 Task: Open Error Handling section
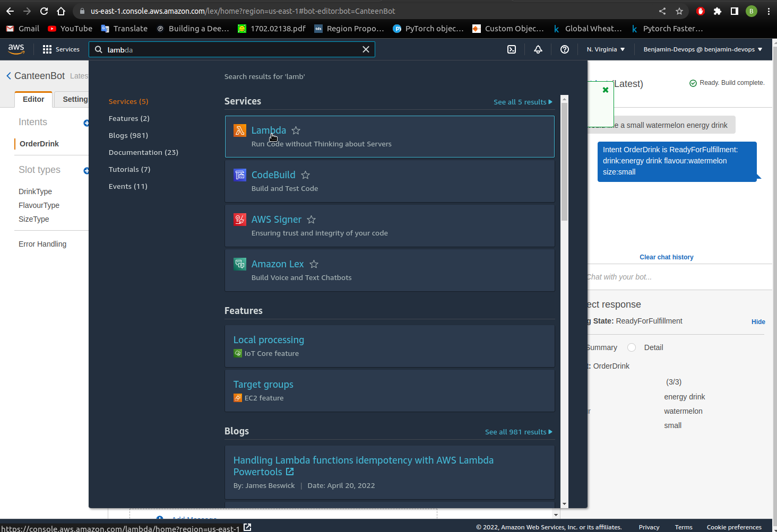[42, 244]
